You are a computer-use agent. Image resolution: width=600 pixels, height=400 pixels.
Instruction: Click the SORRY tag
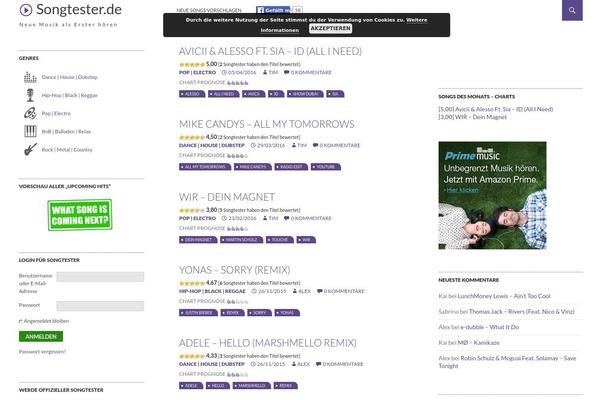[x=259, y=313]
